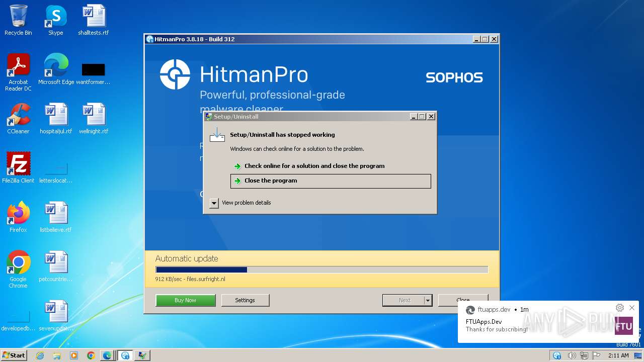Open shalltests.rtf document icon
The width and height of the screenshot is (644, 362).
click(94, 21)
